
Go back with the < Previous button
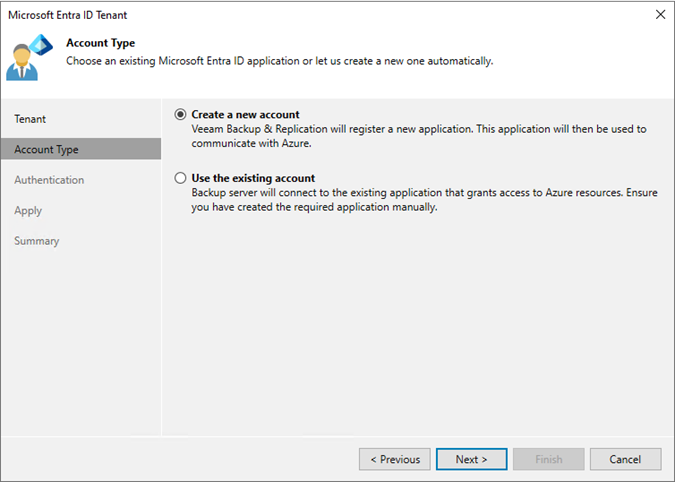click(x=395, y=459)
